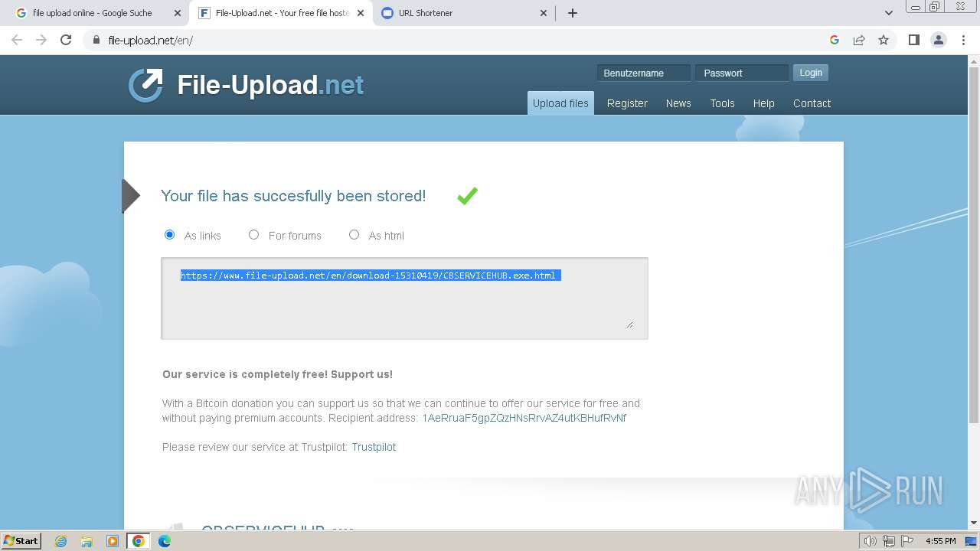
Task: Click the Benutzername input field
Action: click(x=643, y=73)
